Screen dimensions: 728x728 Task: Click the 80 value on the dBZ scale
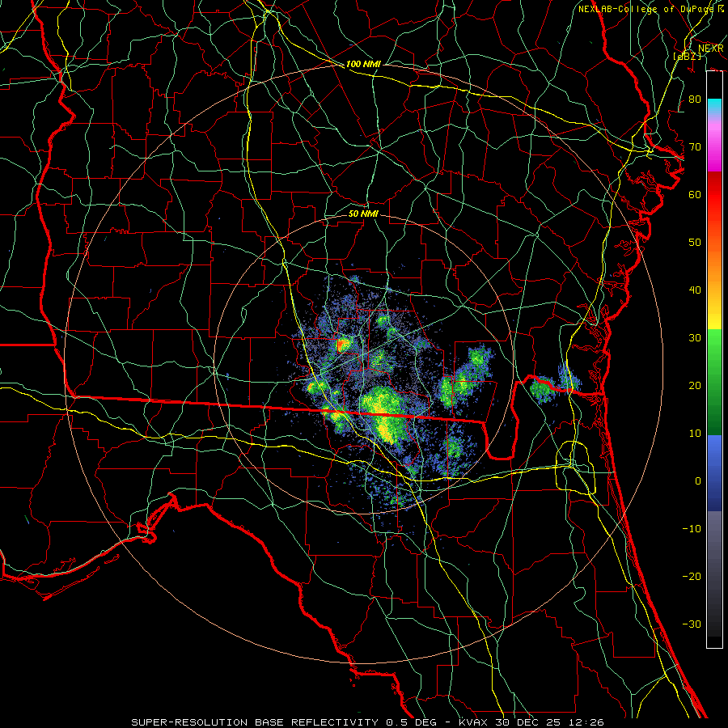pyautogui.click(x=695, y=99)
